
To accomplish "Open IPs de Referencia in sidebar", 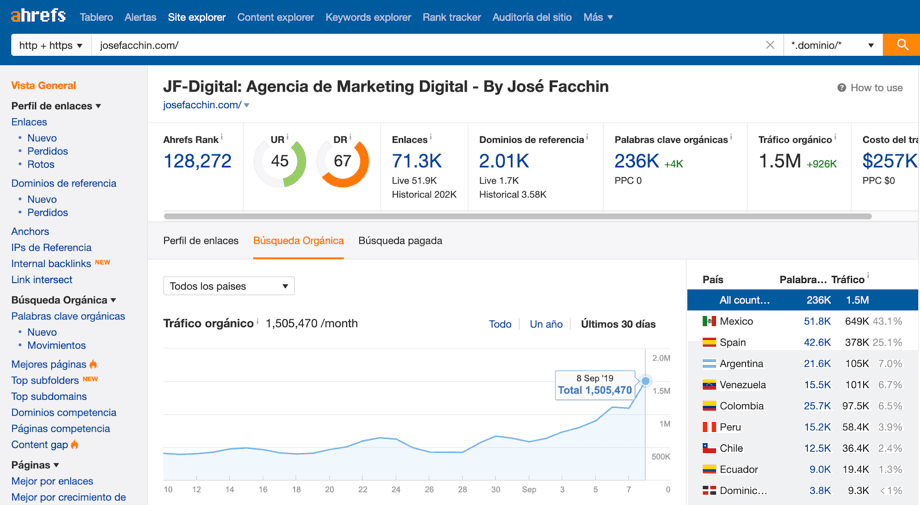I will pyautogui.click(x=51, y=248).
